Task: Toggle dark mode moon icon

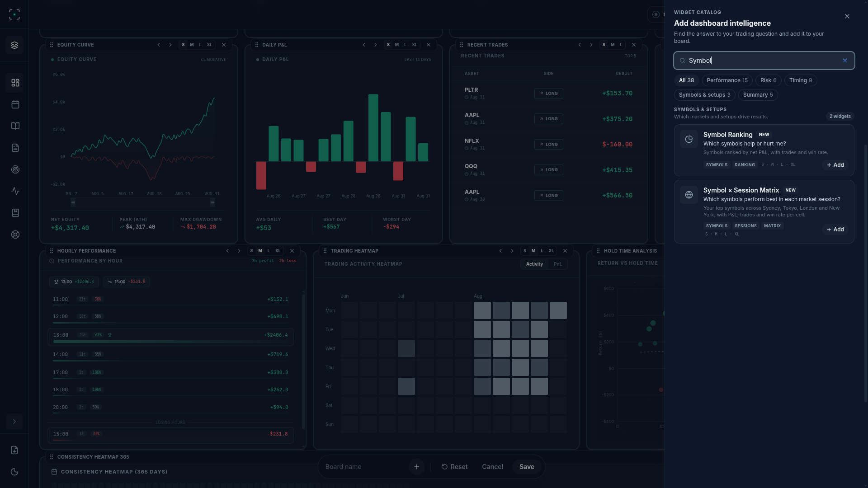Action: pyautogui.click(x=14, y=472)
